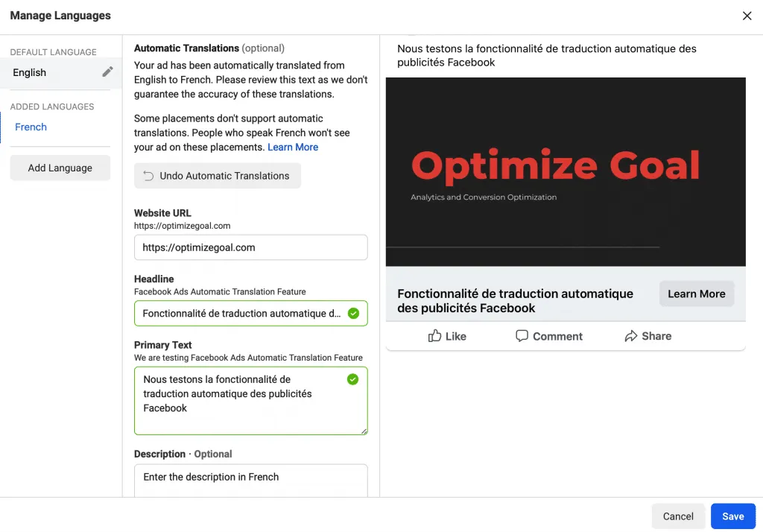
Task: Close the Manage Languages dialog
Action: click(747, 16)
